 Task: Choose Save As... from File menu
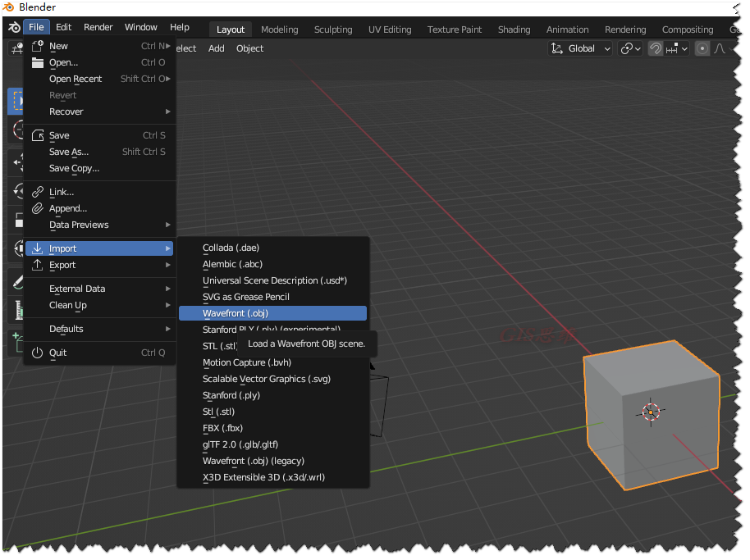coord(99,152)
